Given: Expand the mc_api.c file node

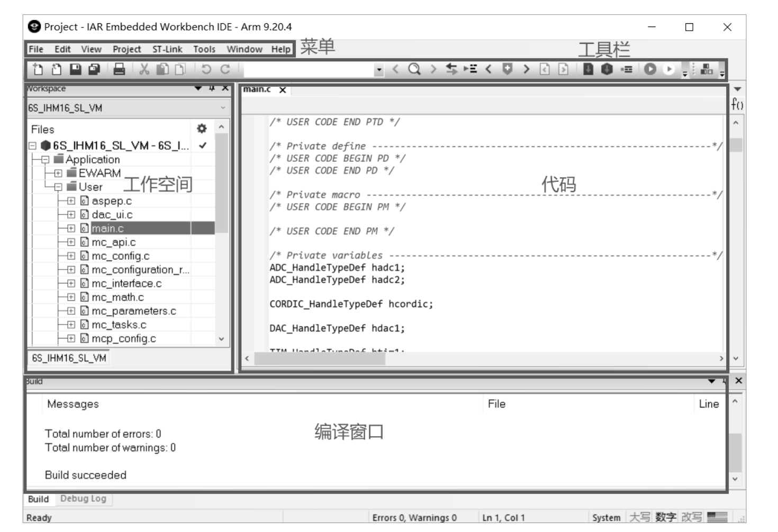Looking at the screenshot, I should click(71, 242).
